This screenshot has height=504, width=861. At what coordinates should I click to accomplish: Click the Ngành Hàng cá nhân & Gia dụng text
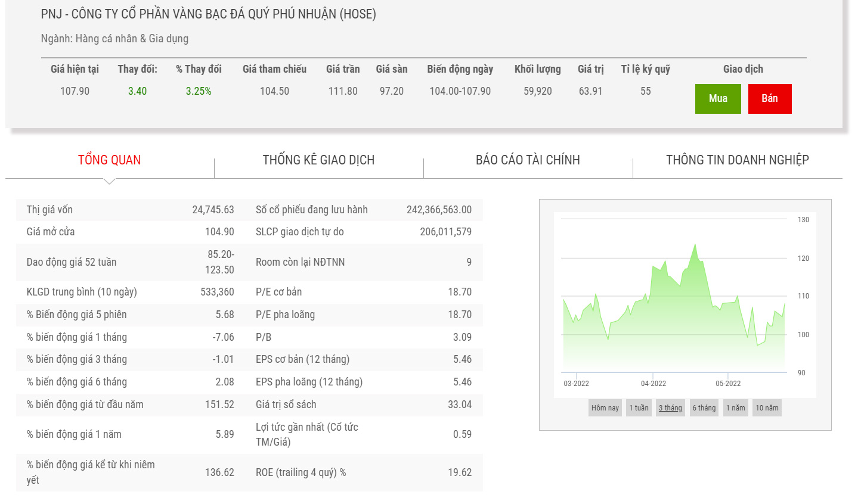click(x=114, y=39)
